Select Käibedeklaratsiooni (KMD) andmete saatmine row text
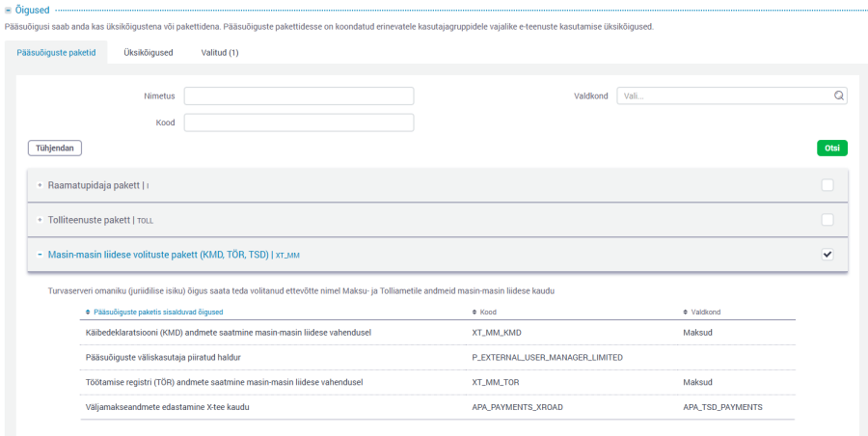Image resolution: width=868 pixels, height=436 pixels. [x=229, y=333]
